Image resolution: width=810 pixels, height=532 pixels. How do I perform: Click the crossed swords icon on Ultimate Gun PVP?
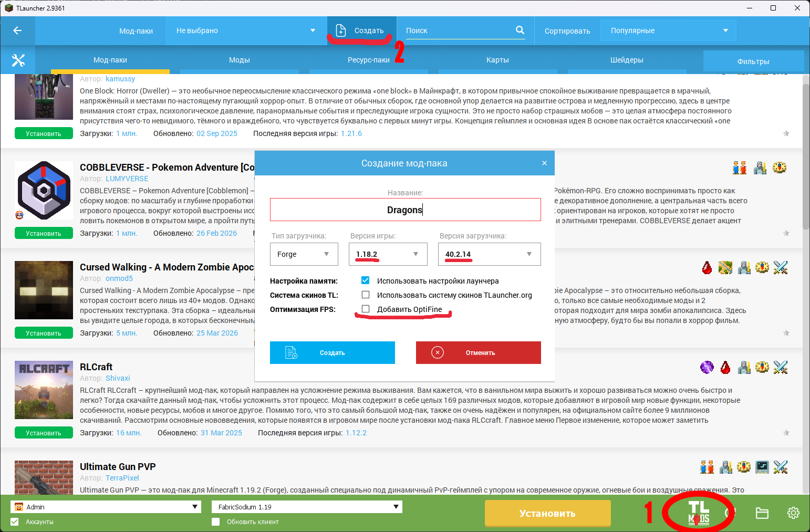tap(781, 467)
